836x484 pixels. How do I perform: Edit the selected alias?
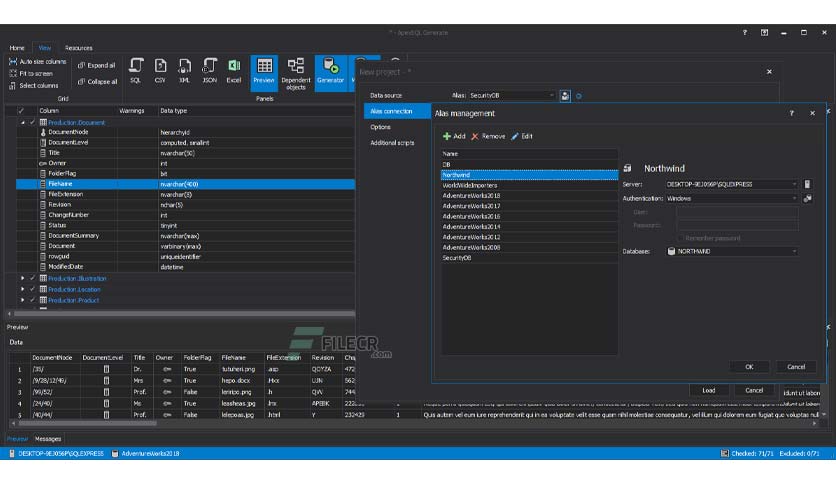(522, 136)
